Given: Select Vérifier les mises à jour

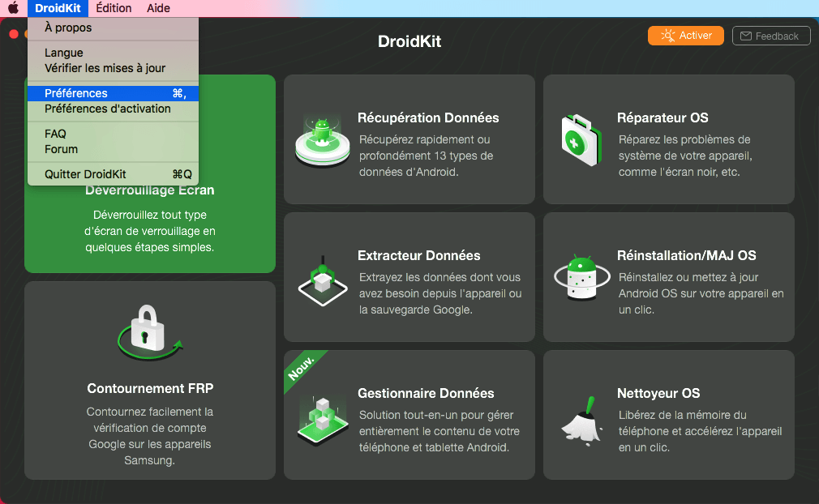Looking at the screenshot, I should tap(113, 68).
